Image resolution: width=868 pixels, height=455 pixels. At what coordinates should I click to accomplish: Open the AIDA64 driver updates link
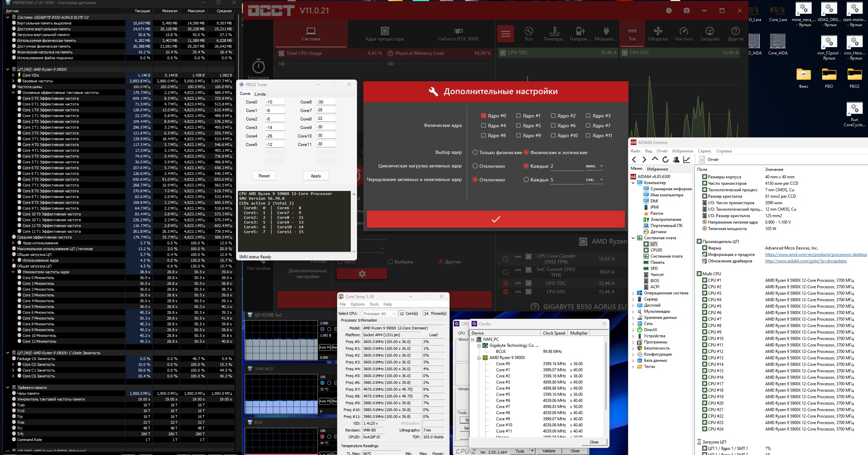coord(806,261)
